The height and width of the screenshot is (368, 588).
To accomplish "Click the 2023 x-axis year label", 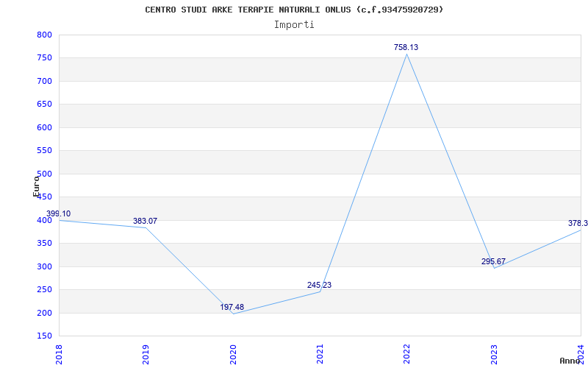I will (494, 354).
